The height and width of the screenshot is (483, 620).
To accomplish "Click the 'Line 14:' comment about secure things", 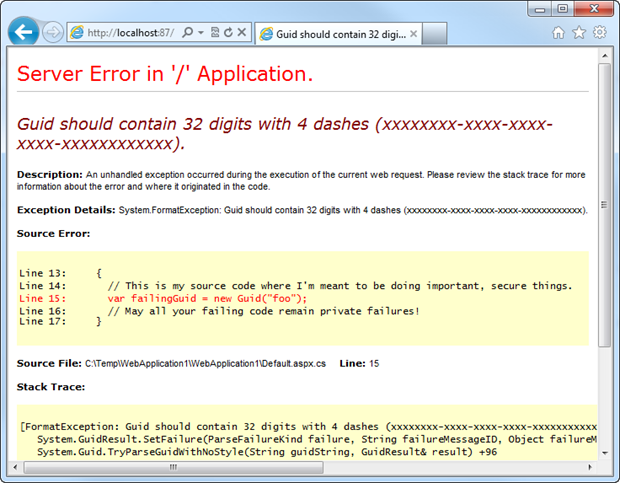I will click(295, 286).
